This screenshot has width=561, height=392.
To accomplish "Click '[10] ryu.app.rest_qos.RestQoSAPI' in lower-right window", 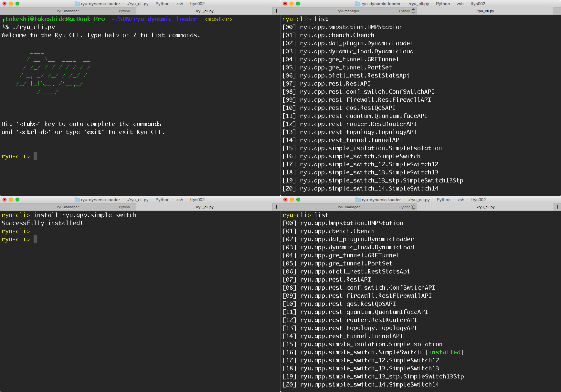I will tap(339, 304).
